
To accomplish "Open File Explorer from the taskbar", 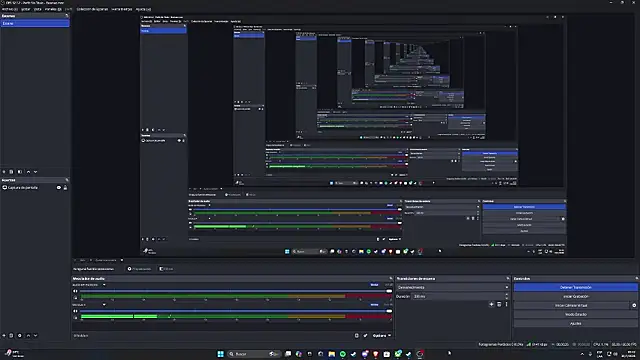I will tap(331, 354).
